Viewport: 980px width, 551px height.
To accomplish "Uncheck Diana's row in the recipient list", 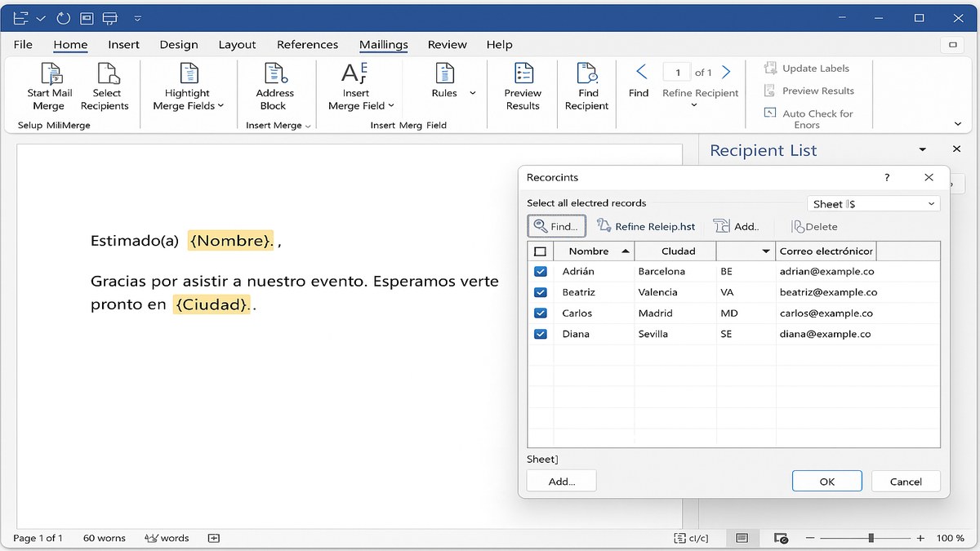I will (x=540, y=333).
